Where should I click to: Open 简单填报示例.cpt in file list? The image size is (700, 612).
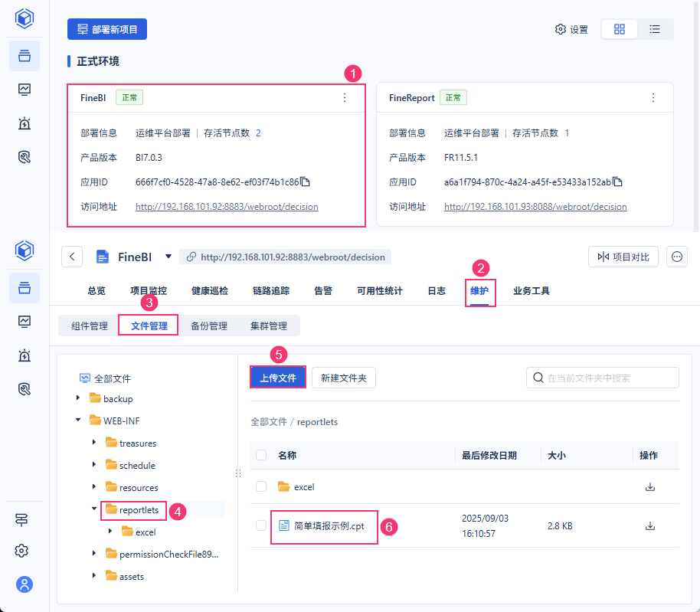pyautogui.click(x=329, y=526)
